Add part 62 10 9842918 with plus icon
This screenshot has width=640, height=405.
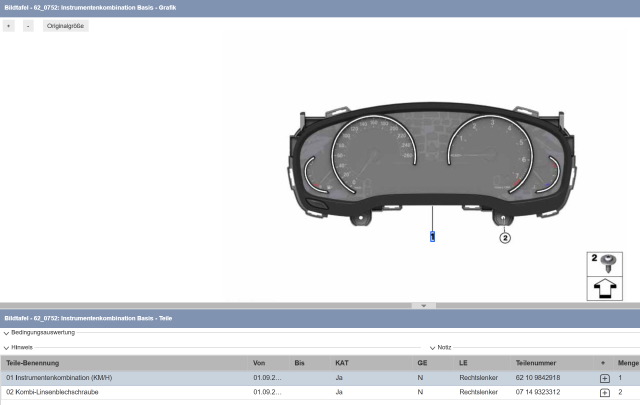pyautogui.click(x=604, y=378)
